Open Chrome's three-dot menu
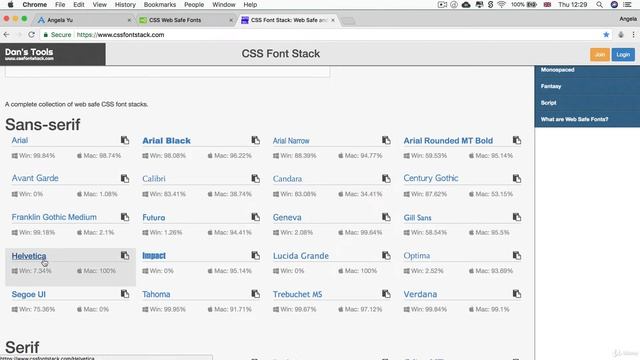640x360 pixels. (633, 35)
